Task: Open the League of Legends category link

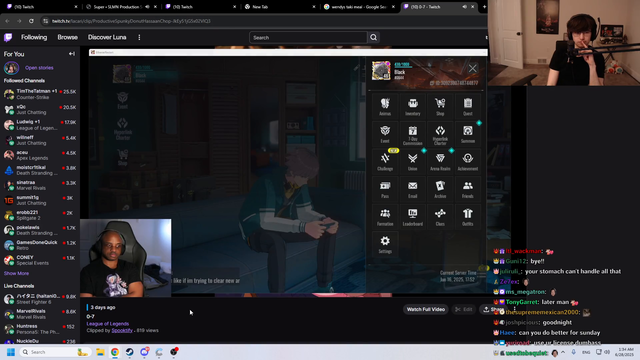Action: click(x=108, y=324)
